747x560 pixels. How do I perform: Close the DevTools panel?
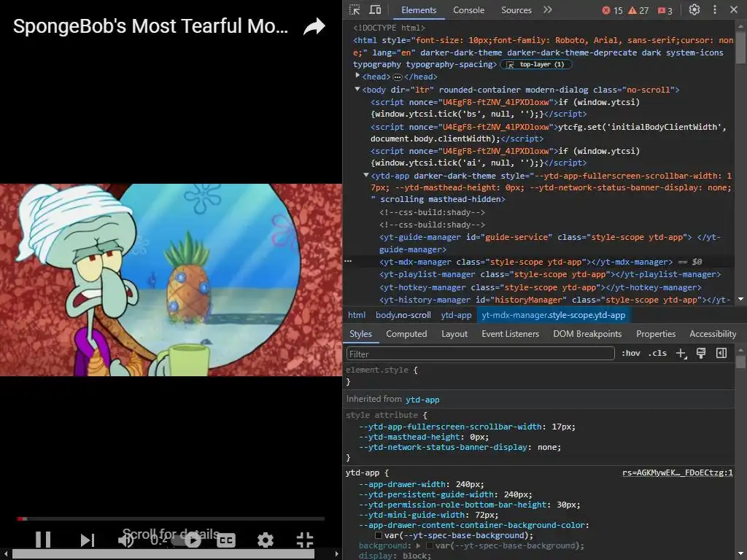[734, 9]
